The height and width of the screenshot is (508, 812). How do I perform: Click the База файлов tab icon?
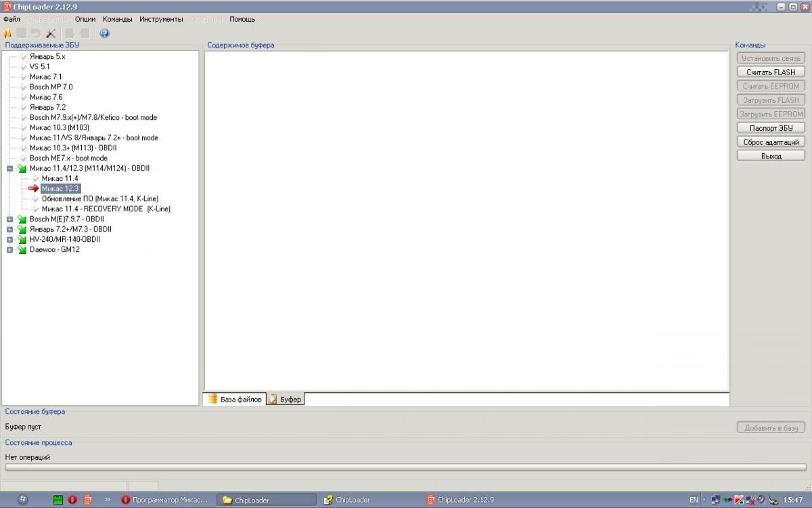[x=212, y=399]
